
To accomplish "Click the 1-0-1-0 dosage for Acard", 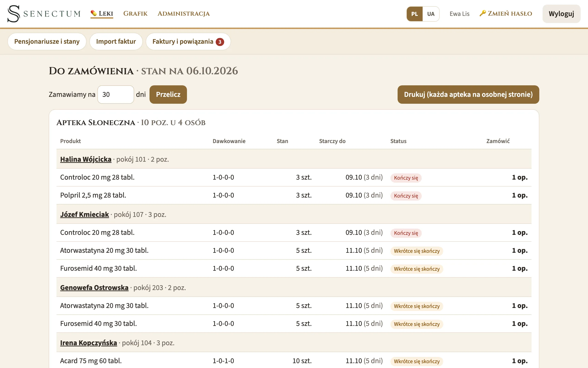I will 223,361.
